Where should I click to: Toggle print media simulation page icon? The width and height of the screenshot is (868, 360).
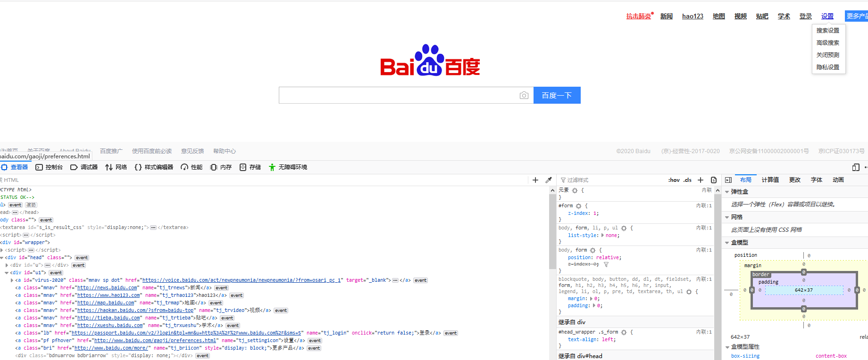[714, 180]
